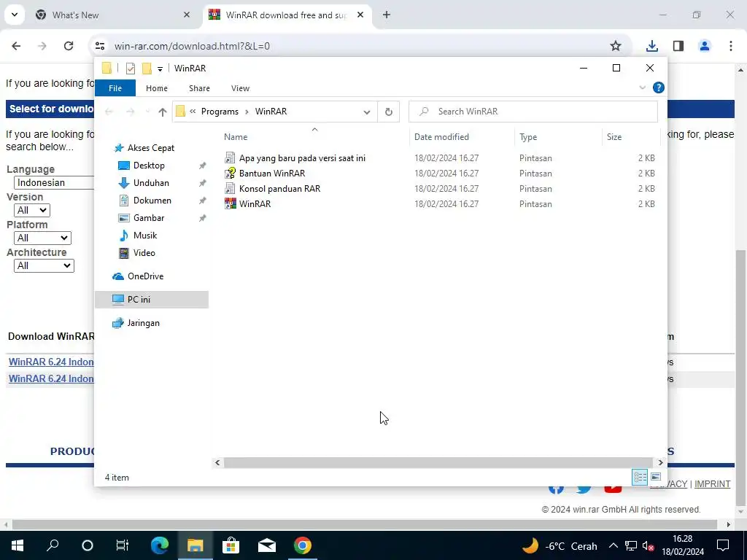Toggle Chrome side panel icon
Image resolution: width=747 pixels, height=560 pixels.
point(678,46)
